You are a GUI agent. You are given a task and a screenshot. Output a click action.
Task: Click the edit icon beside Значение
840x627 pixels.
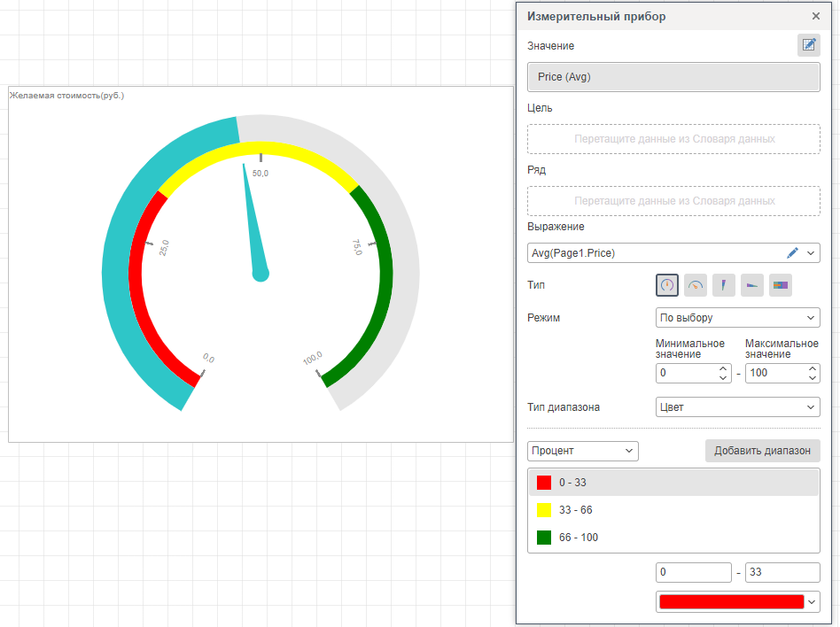808,46
